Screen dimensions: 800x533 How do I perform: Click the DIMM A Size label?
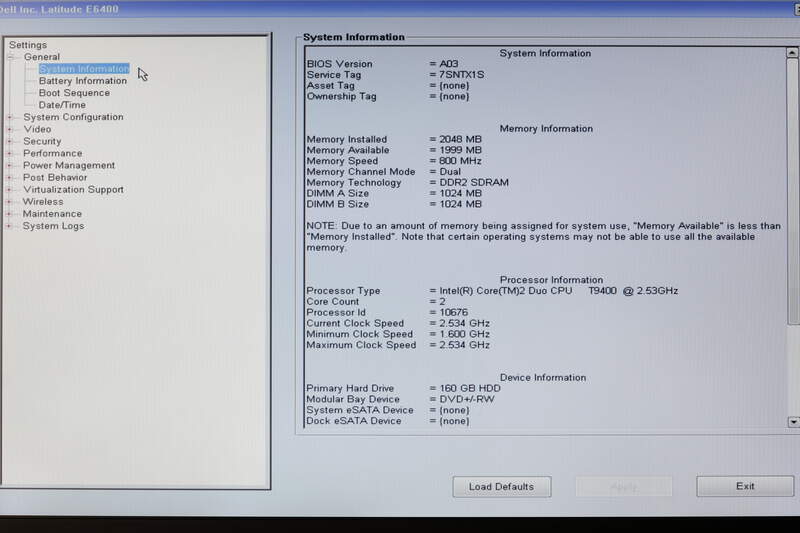click(337, 193)
